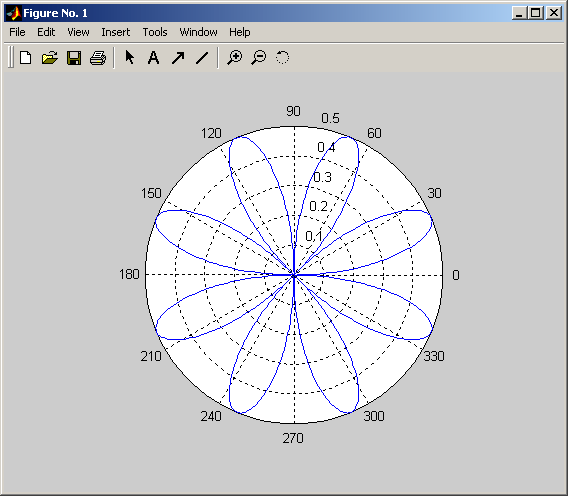This screenshot has height=496, width=568.
Task: Activate the Insert Text 'A' tool
Action: [153, 58]
